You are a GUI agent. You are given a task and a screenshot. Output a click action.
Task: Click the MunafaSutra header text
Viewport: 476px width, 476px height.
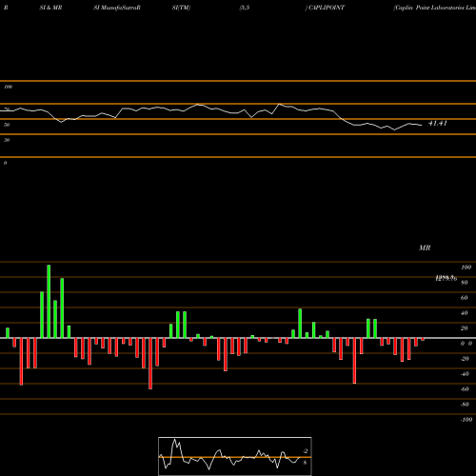coord(120,8)
